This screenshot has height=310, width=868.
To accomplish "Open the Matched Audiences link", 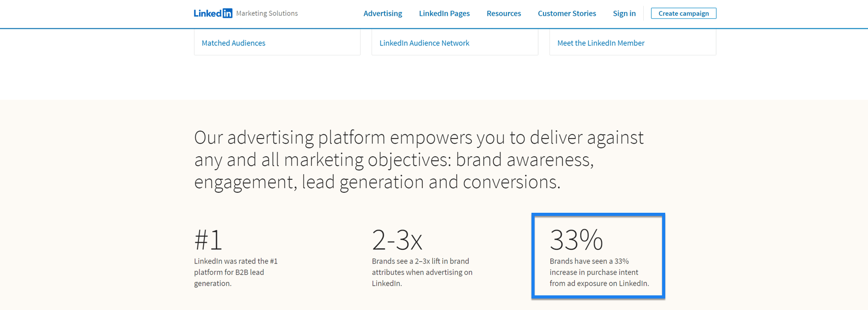I will coord(234,43).
